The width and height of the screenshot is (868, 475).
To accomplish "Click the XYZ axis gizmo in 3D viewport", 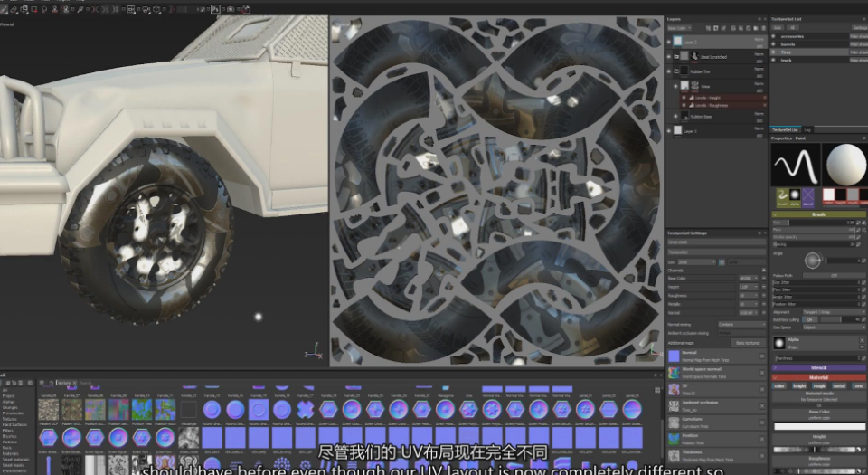I will [x=314, y=351].
